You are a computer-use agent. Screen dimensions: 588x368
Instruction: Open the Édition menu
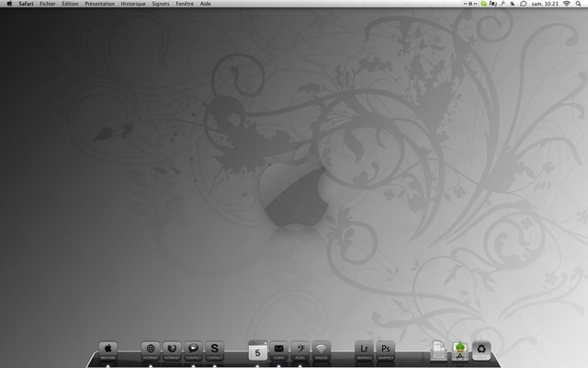pos(70,4)
